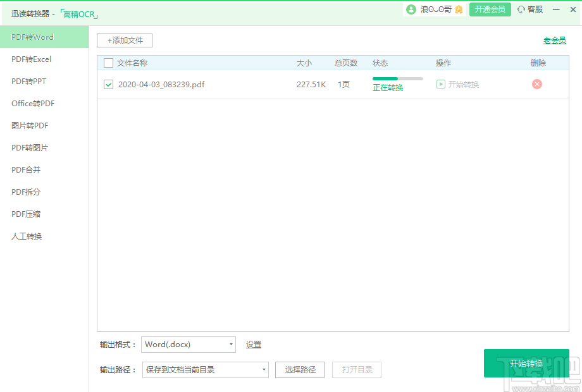
Task: Open the 设置 output settings link
Action: pyautogui.click(x=253, y=344)
